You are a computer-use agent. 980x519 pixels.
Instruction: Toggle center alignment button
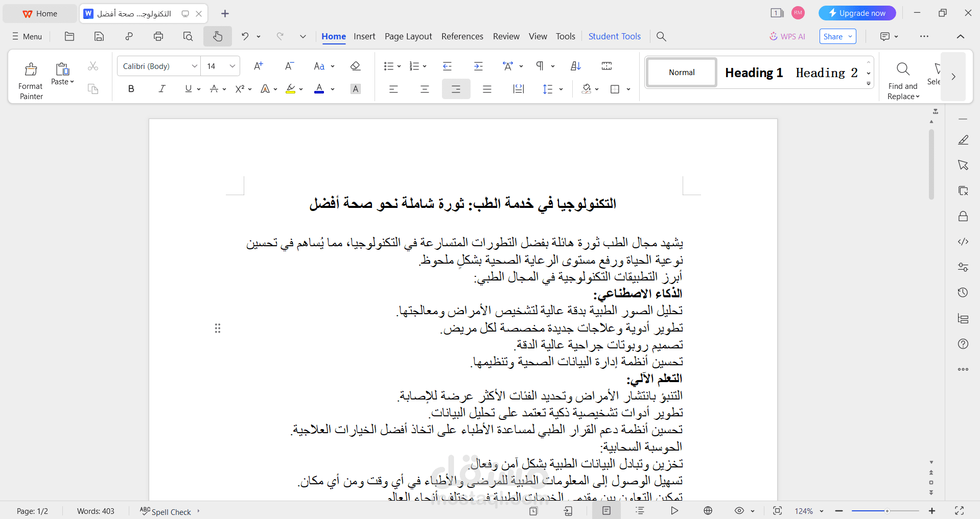point(425,89)
